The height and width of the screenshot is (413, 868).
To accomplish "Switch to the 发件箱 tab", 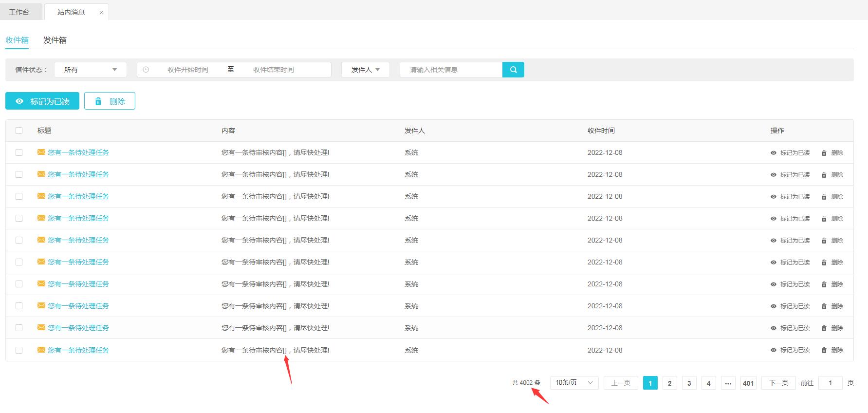I will click(55, 40).
